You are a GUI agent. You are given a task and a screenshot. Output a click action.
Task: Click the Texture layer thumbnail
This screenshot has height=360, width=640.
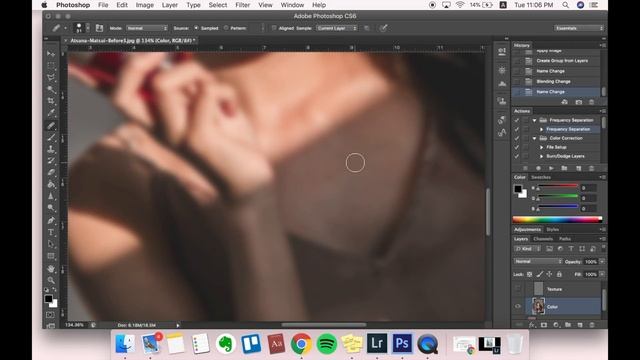(538, 289)
